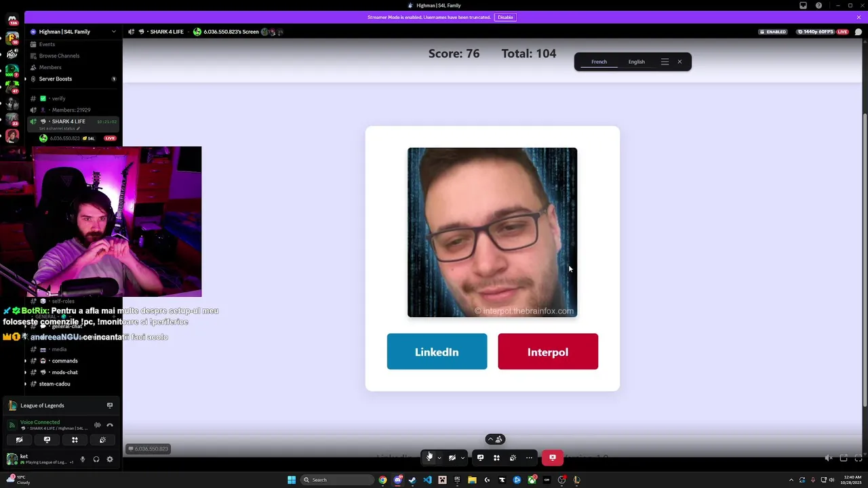Open soundboard from stream control bar
Screen dimensions: 868x488
pyautogui.click(x=513, y=457)
